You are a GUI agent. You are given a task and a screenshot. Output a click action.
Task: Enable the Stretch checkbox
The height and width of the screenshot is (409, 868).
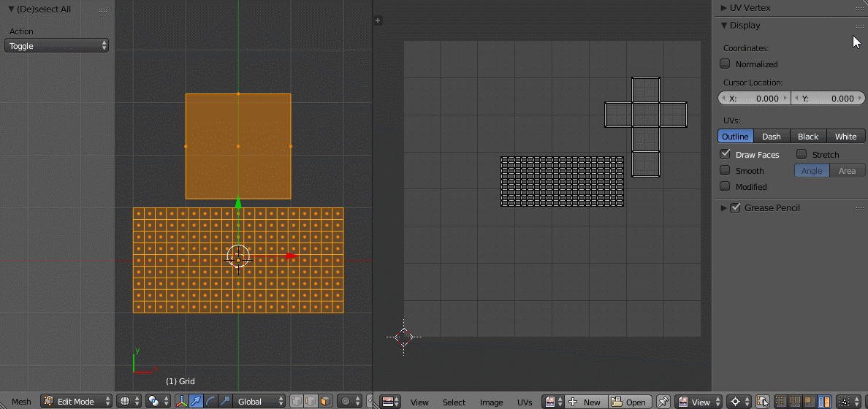802,154
